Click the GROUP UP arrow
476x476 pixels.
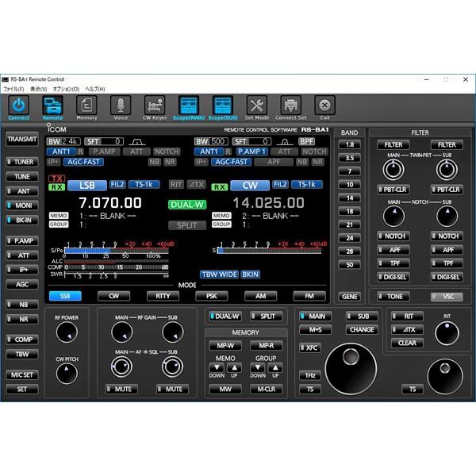point(275,367)
